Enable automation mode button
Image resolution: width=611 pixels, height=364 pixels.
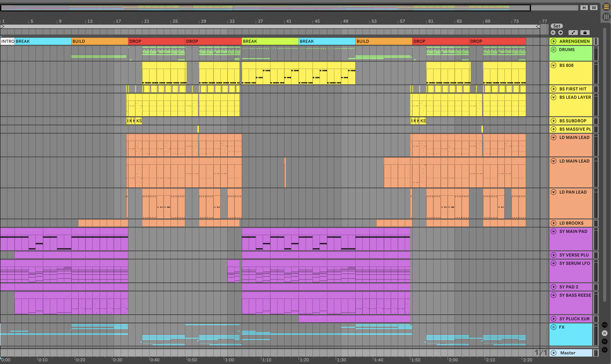(x=573, y=33)
